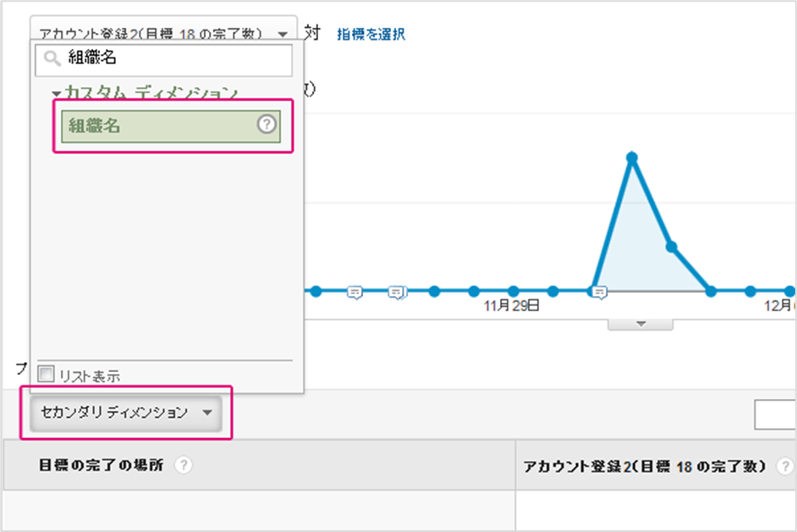Expand the annotation drawer arrow below the chart
Screen dimensions: 797x532
tap(640, 324)
